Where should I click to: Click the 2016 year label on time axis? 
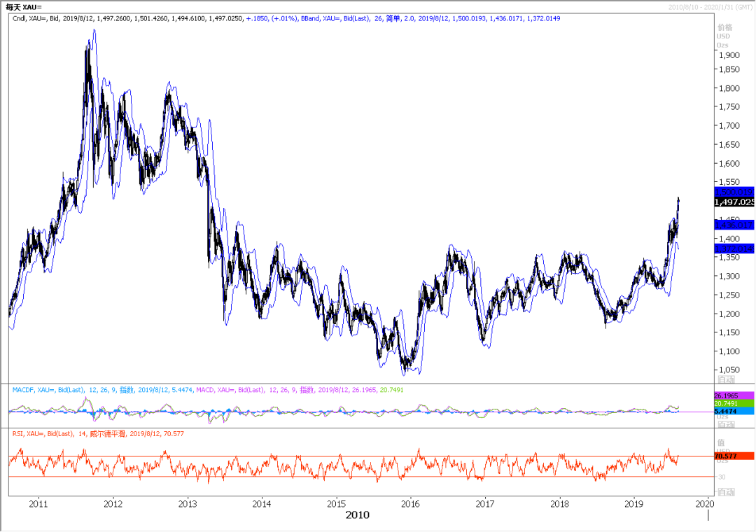[x=410, y=504]
